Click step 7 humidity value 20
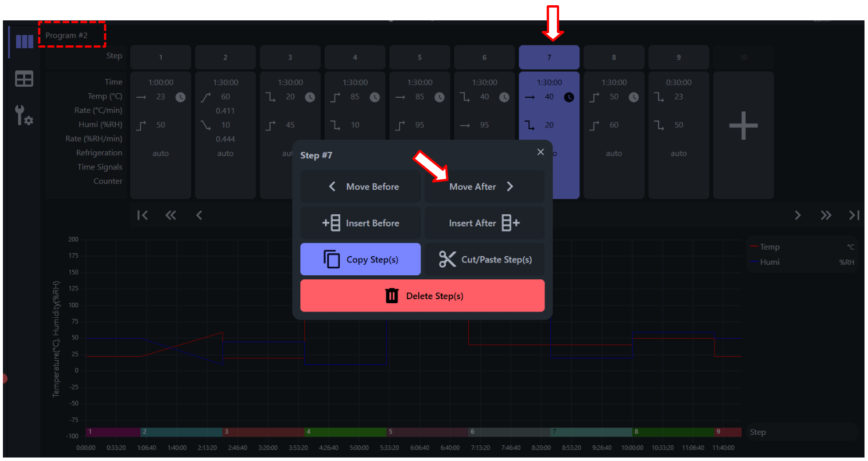 click(549, 125)
